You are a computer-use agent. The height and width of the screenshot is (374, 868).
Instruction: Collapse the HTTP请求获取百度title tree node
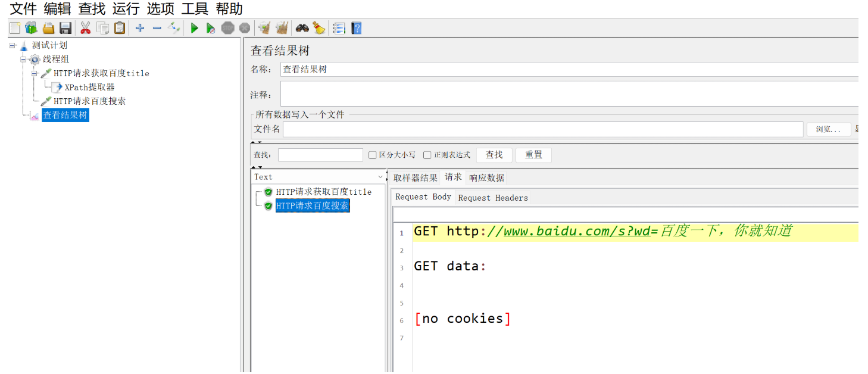click(x=35, y=73)
